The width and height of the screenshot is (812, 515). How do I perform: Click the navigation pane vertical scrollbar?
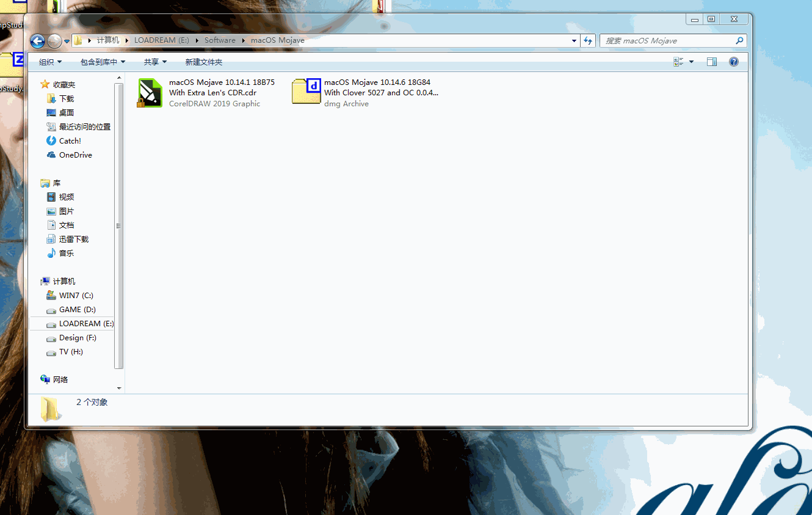pyautogui.click(x=118, y=226)
